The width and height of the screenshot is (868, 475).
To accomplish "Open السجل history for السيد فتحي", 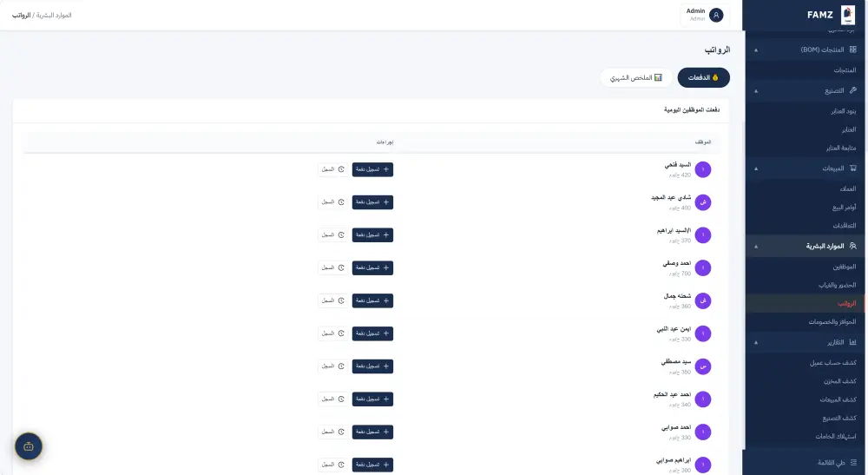I will 333,169.
